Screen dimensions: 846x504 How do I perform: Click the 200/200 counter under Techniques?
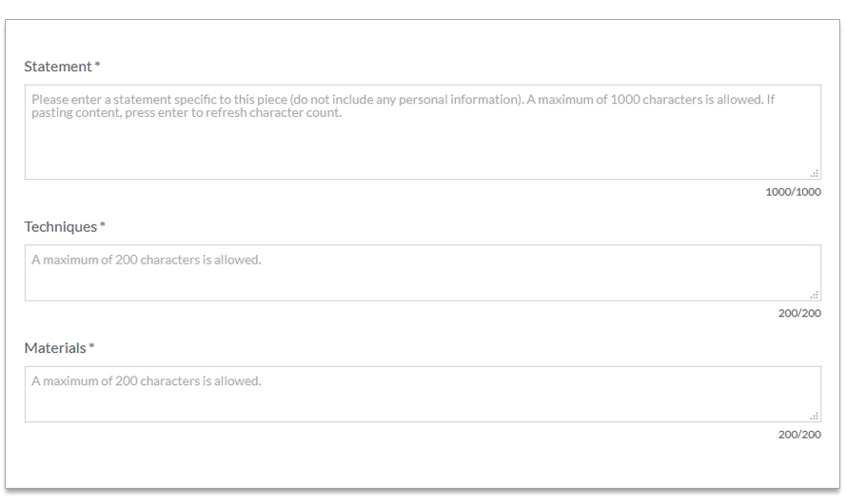(799, 313)
